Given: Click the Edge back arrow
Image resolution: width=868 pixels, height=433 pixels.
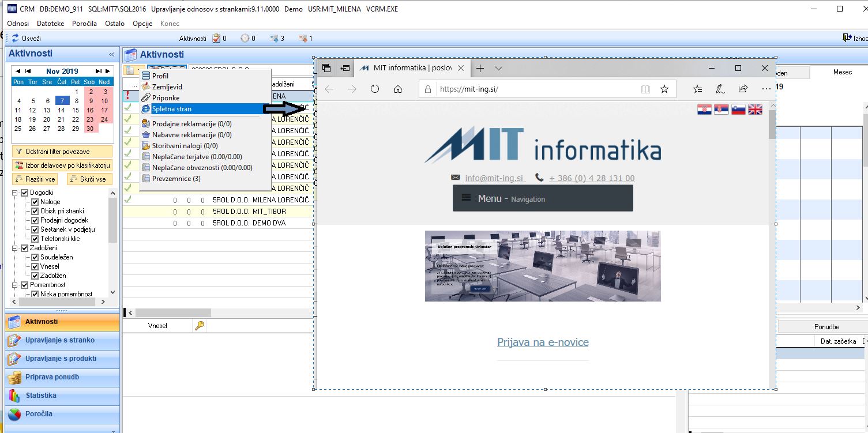Looking at the screenshot, I should 329,89.
